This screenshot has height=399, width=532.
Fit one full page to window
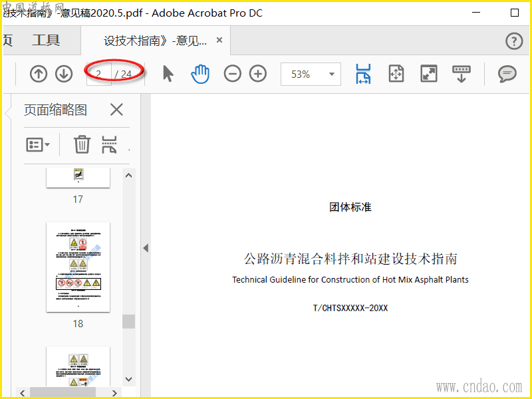click(396, 74)
